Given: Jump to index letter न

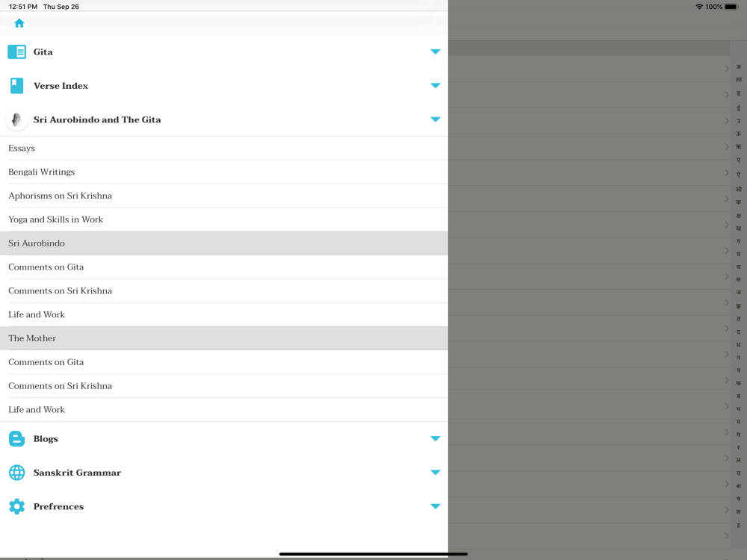Looking at the screenshot, I should [739, 357].
